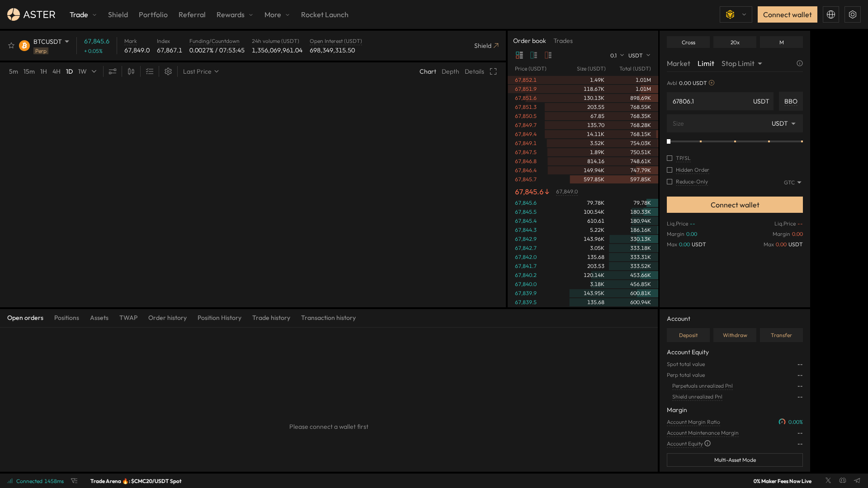Select the 4H timeframe
Viewport: 868px width, 488px height.
tap(57, 71)
